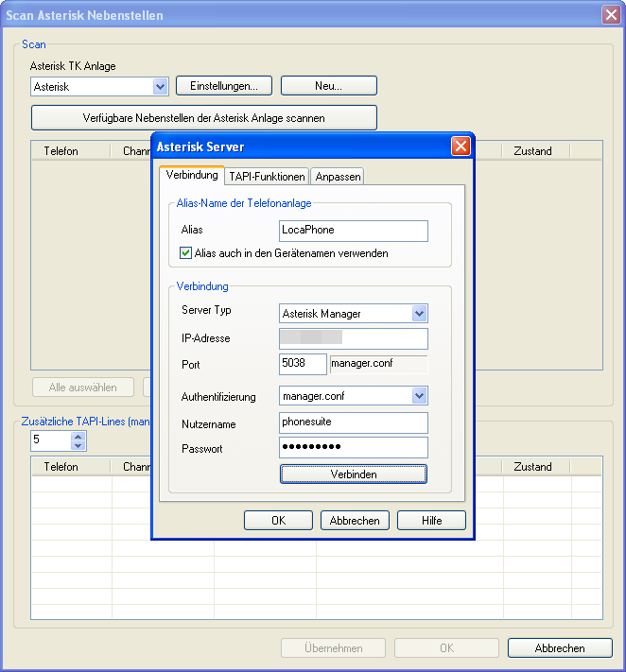Switch to the TAPI-Funktionen tab
Viewport: 626px width, 672px height.
267,176
